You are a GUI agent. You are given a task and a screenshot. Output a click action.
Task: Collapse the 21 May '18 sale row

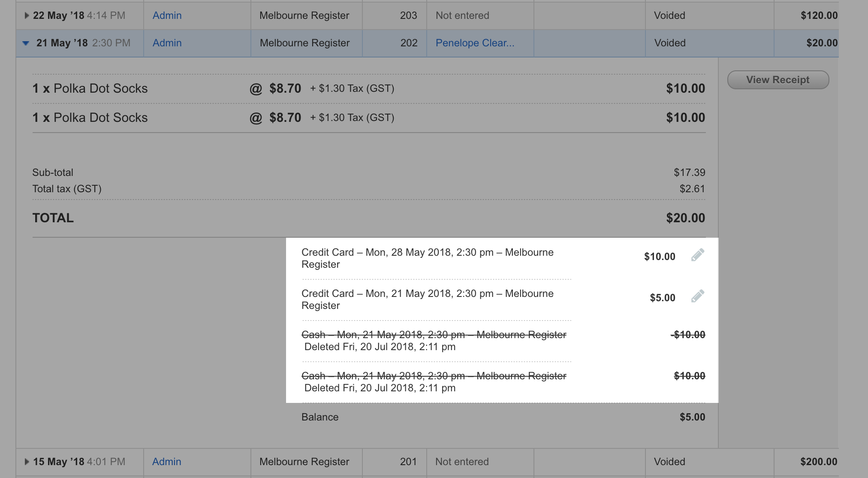click(x=26, y=43)
